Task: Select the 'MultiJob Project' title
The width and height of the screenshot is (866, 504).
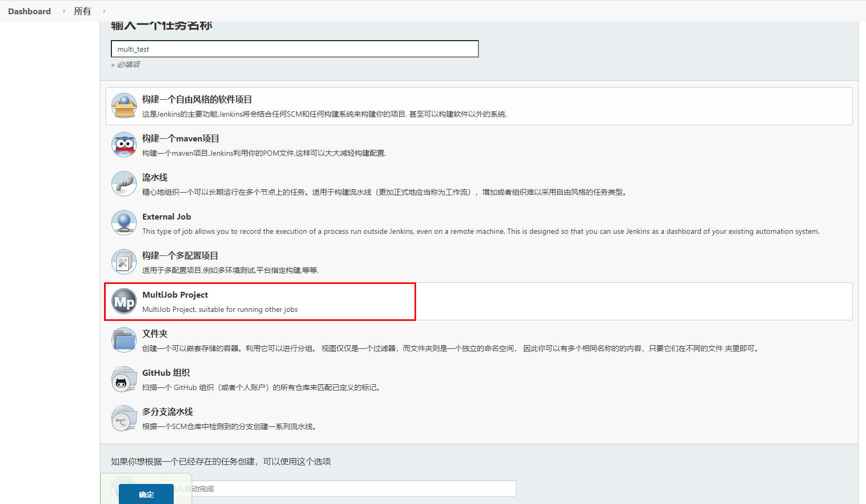Action: coord(175,295)
